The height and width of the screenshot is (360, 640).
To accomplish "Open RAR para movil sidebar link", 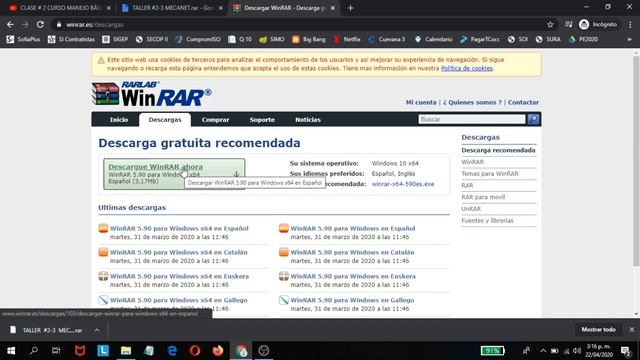I will tap(483, 197).
